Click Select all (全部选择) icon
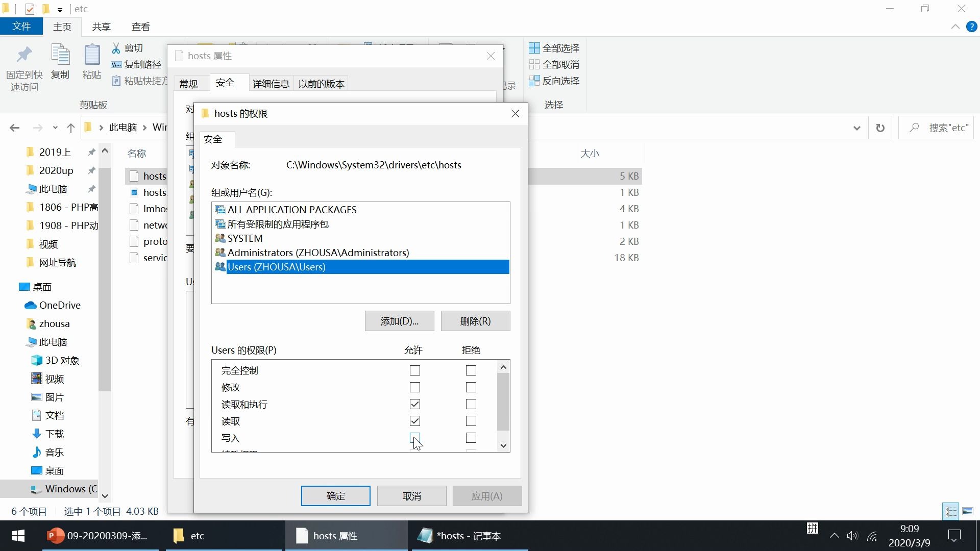This screenshot has height=551, width=980. point(534,48)
